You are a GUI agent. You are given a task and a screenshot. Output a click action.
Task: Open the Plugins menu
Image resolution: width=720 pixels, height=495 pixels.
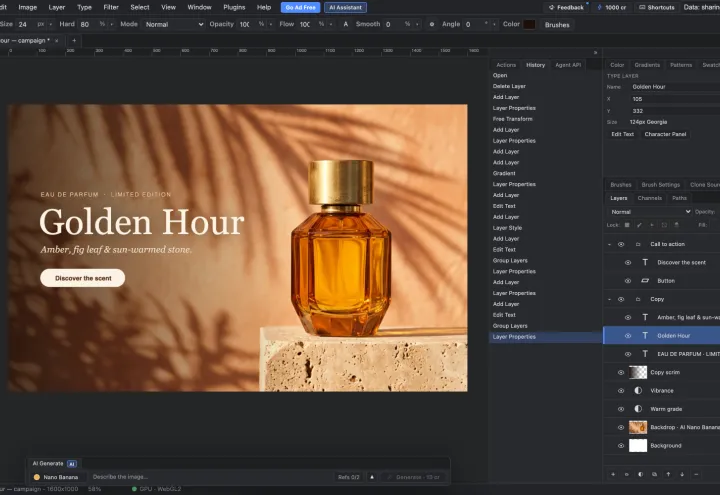(x=234, y=7)
